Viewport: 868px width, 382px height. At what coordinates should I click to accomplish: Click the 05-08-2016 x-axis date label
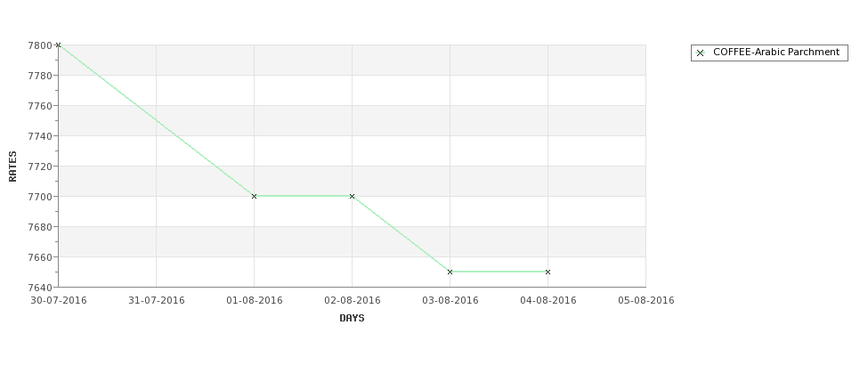pos(646,301)
